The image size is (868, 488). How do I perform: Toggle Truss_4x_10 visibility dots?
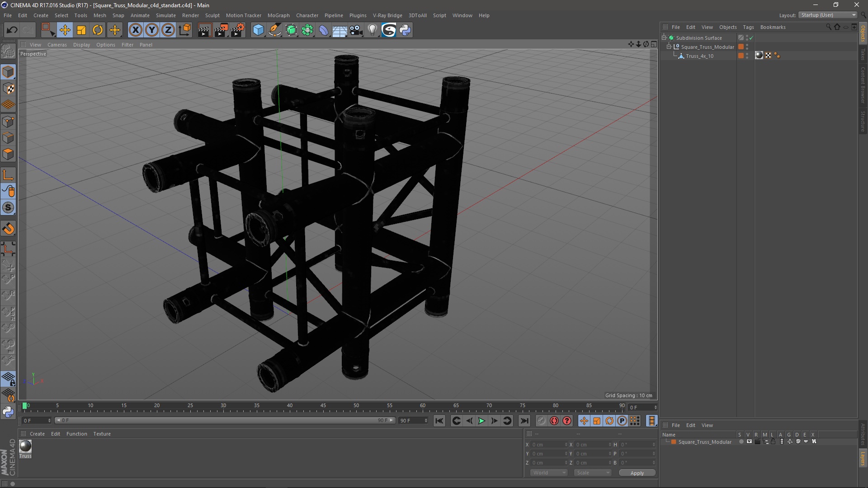click(x=747, y=56)
